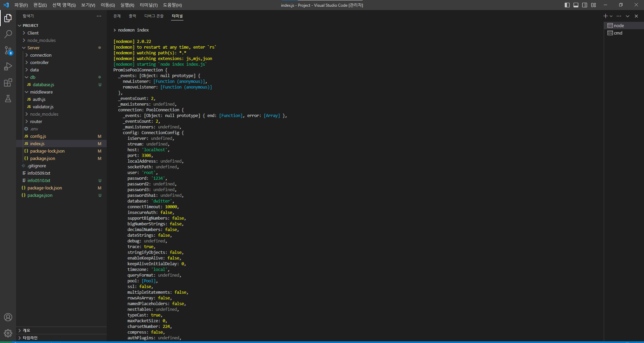The height and width of the screenshot is (343, 644).
Task: Open Run and Debug view
Action: pyautogui.click(x=8, y=66)
